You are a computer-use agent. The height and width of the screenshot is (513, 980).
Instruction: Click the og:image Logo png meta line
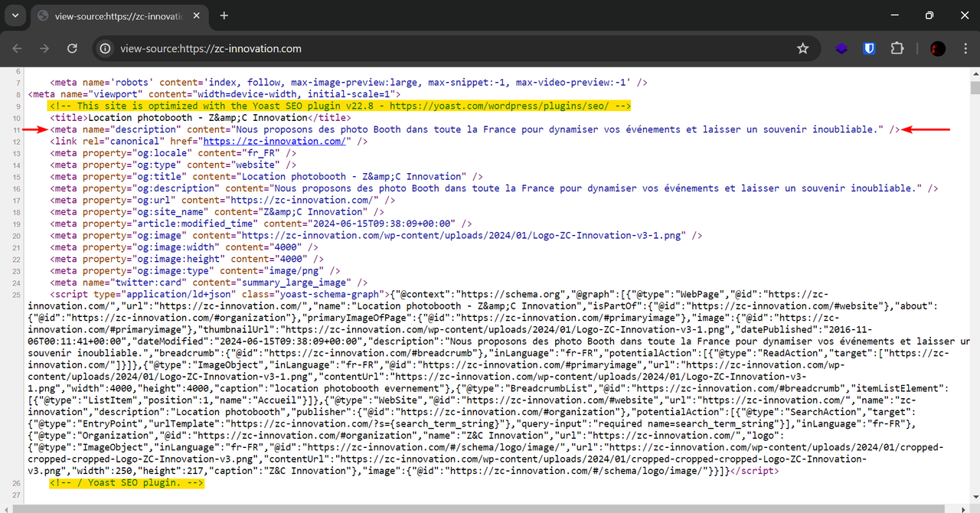click(376, 235)
